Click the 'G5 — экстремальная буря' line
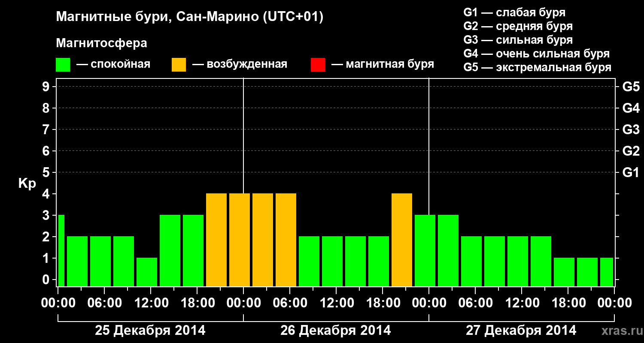The width and height of the screenshot is (644, 343). point(538,67)
